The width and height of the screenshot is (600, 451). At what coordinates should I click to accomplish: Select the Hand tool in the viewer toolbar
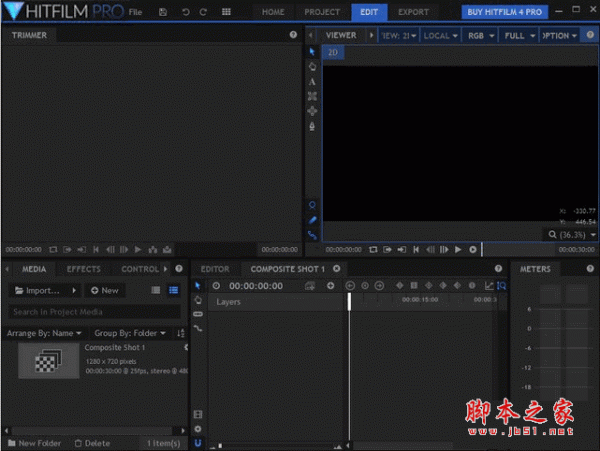coord(312,66)
